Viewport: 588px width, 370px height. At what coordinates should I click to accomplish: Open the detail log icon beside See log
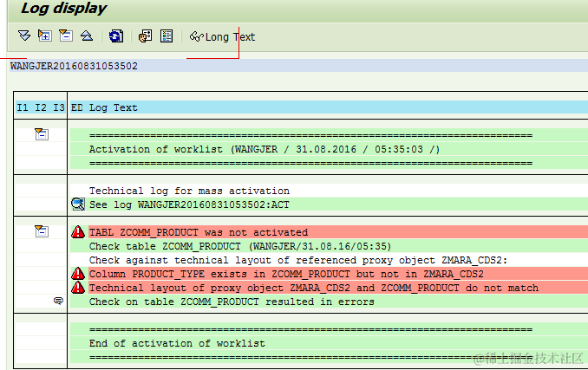78,204
